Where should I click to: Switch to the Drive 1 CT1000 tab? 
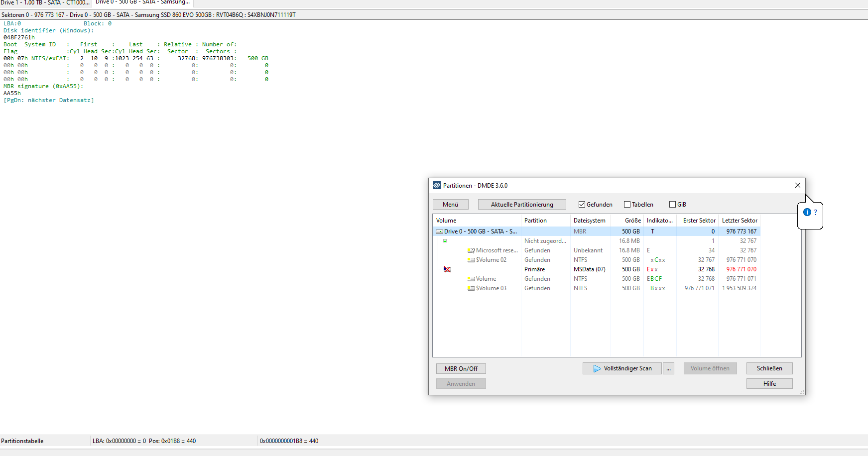click(45, 3)
